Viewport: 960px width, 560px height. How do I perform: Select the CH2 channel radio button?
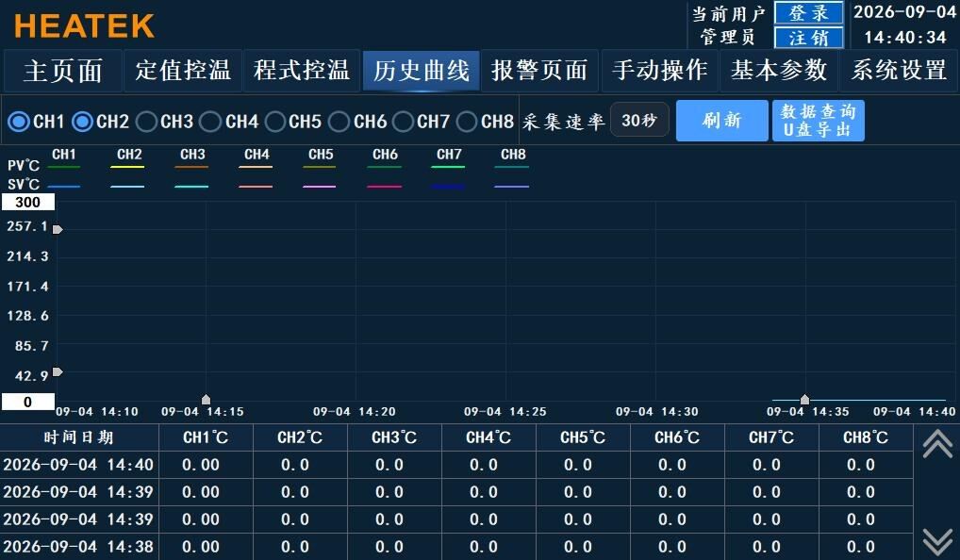tap(83, 122)
